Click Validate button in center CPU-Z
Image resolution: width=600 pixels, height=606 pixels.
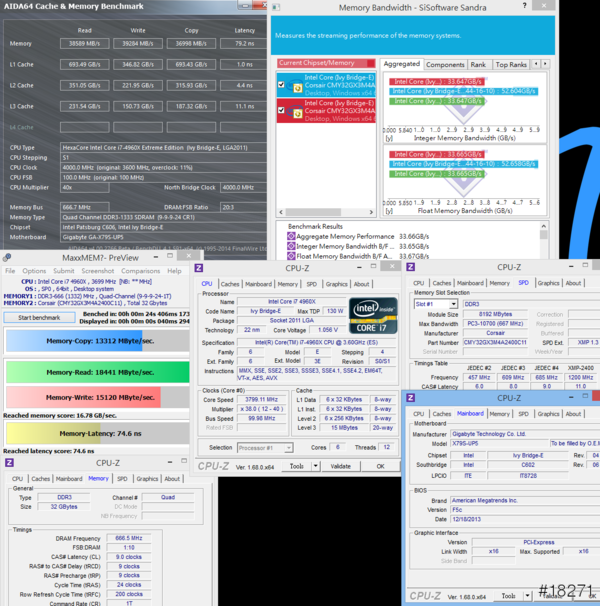[x=341, y=466]
